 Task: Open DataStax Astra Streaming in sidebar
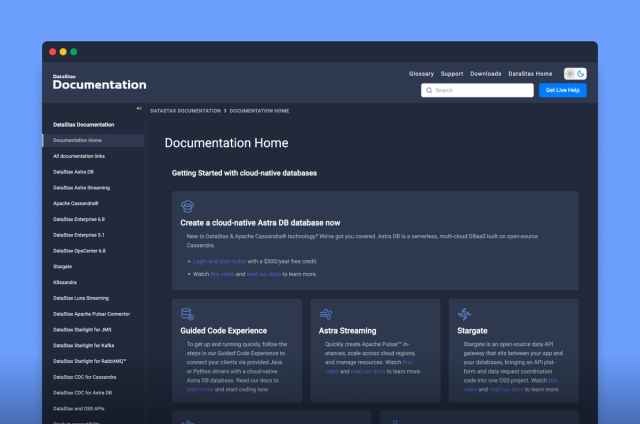pos(81,188)
